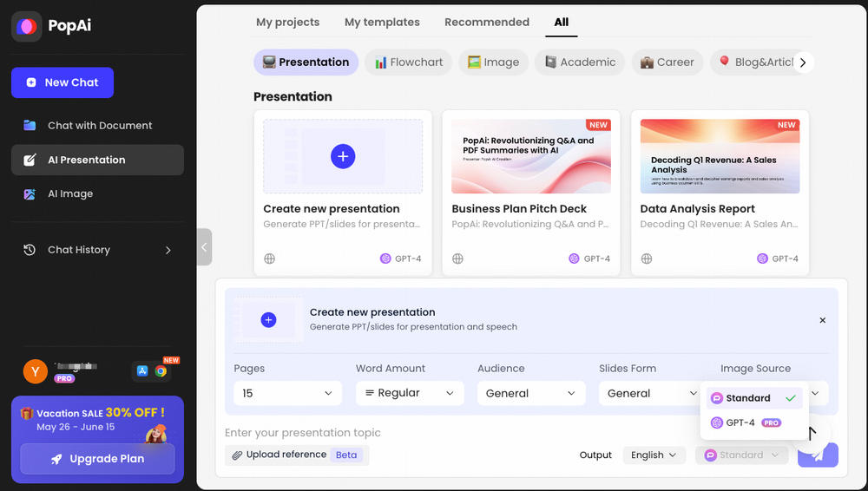Select the Academic category chip

click(x=580, y=62)
